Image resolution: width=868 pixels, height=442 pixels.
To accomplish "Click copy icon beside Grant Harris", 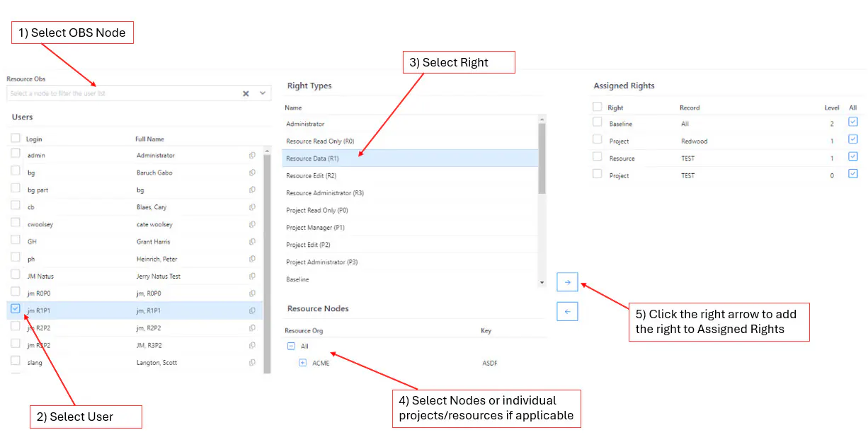I will [x=252, y=242].
